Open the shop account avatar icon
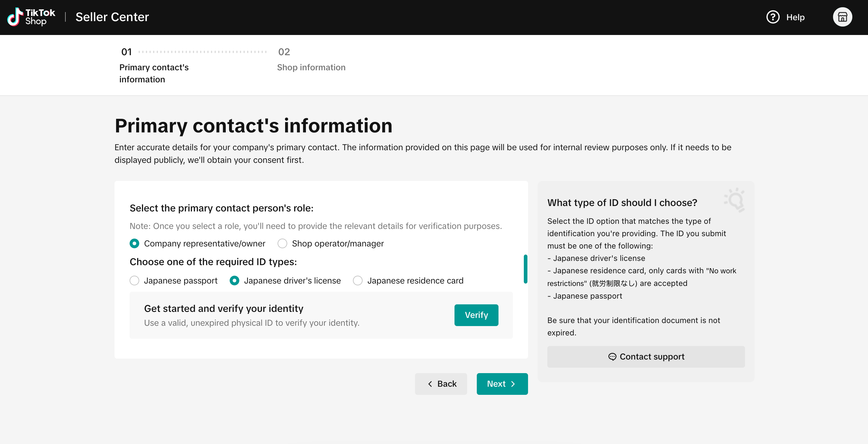The image size is (868, 444). 842,17
